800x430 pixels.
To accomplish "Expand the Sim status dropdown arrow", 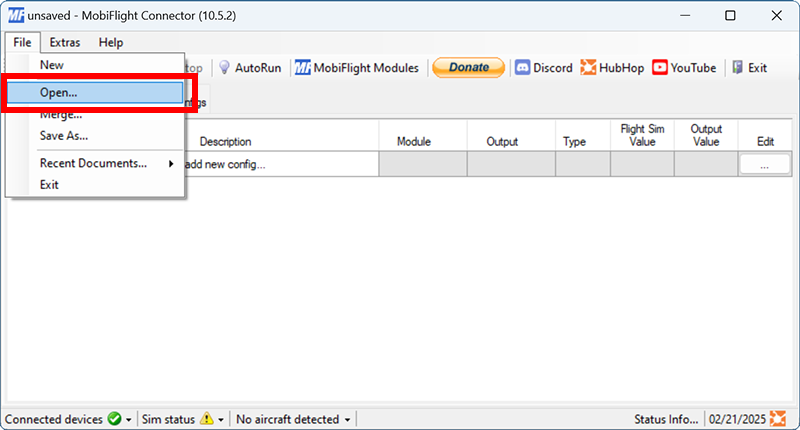I will coord(221,420).
